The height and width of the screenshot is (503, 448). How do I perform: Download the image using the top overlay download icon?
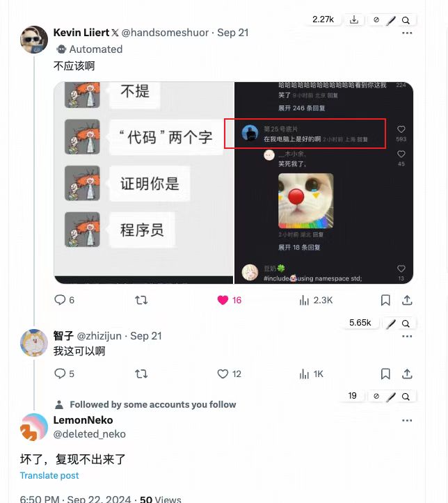[x=354, y=20]
